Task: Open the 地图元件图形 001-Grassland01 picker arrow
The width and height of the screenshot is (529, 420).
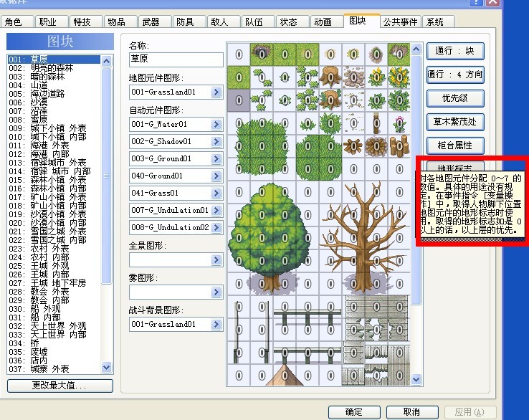Action: tap(216, 92)
